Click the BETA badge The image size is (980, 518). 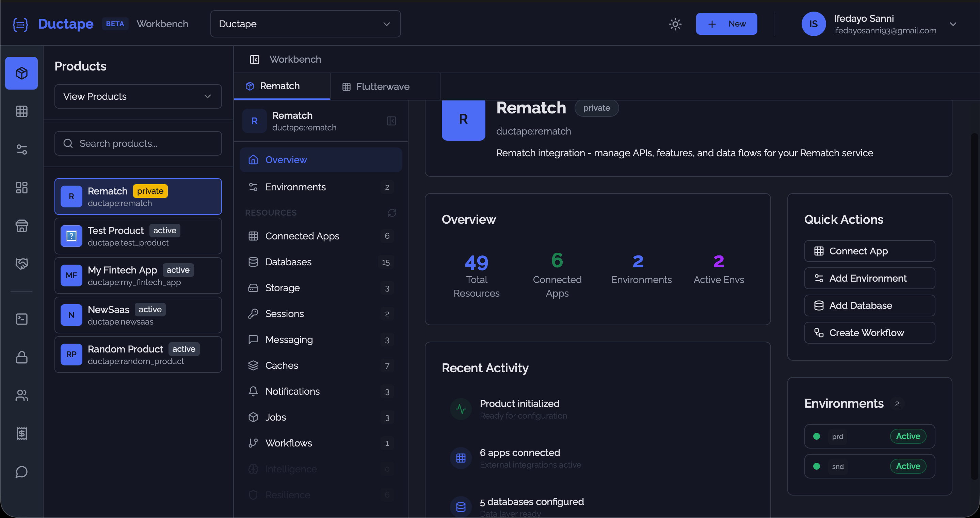[x=115, y=24]
